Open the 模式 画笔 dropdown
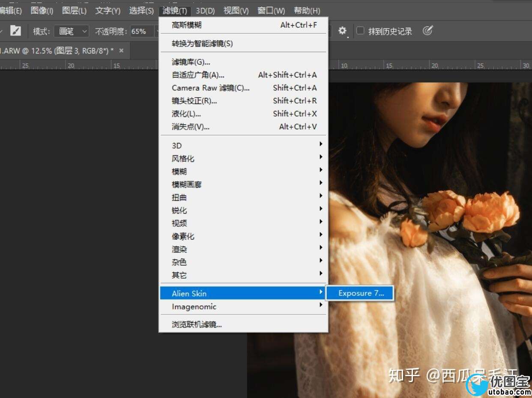Viewport: 532px width, 398px height. 71,31
